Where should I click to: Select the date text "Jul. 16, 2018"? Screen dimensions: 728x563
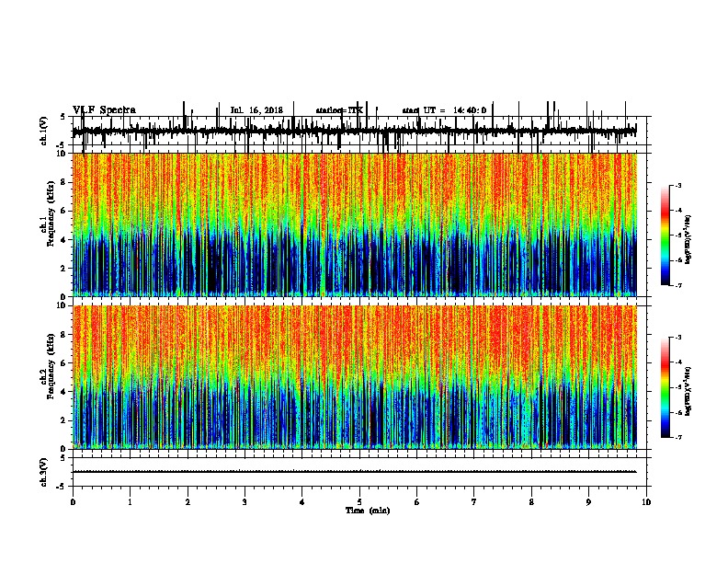click(x=256, y=110)
